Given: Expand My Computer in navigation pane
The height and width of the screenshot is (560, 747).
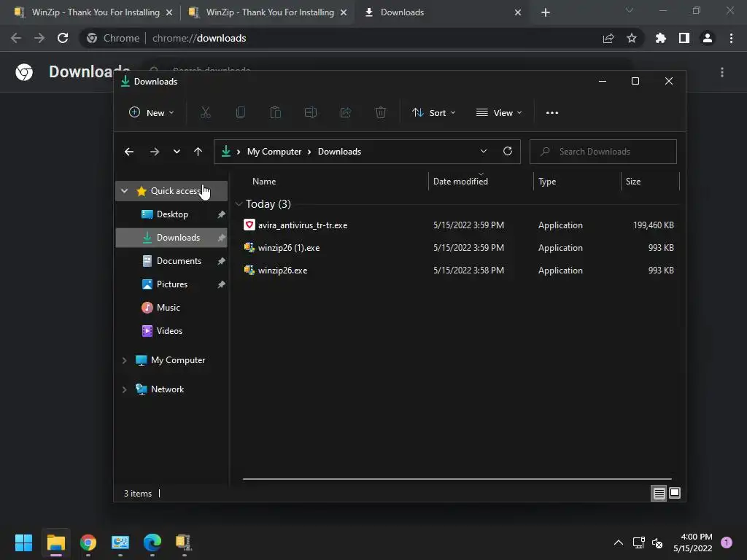Looking at the screenshot, I should pos(124,360).
